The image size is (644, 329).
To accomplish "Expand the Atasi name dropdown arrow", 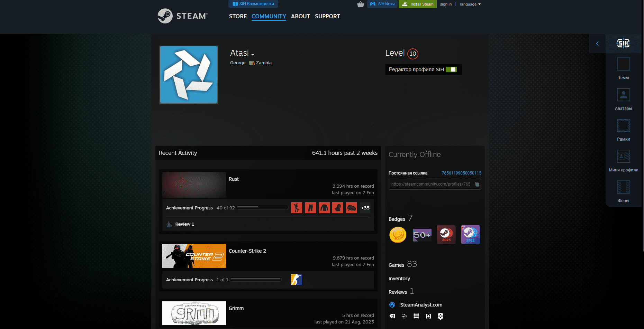I will [253, 54].
